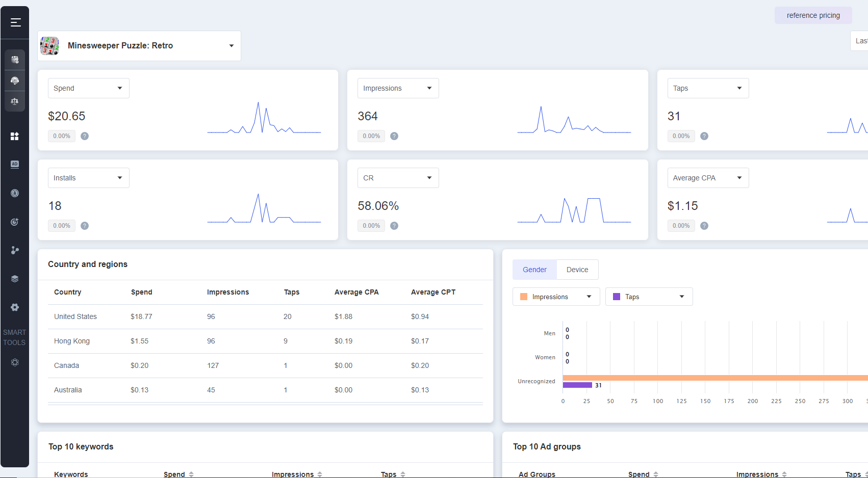This screenshot has height=478, width=868.
Task: Click the $20.65 spend total
Action: (67, 116)
